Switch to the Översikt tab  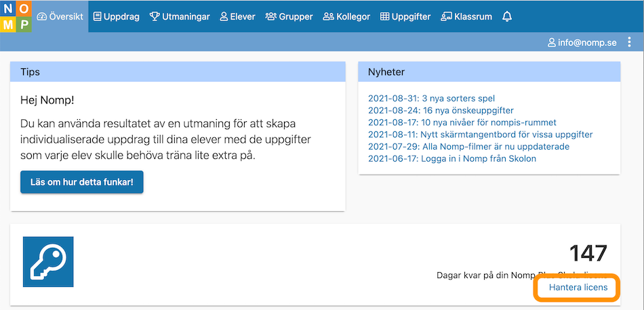pyautogui.click(x=60, y=17)
